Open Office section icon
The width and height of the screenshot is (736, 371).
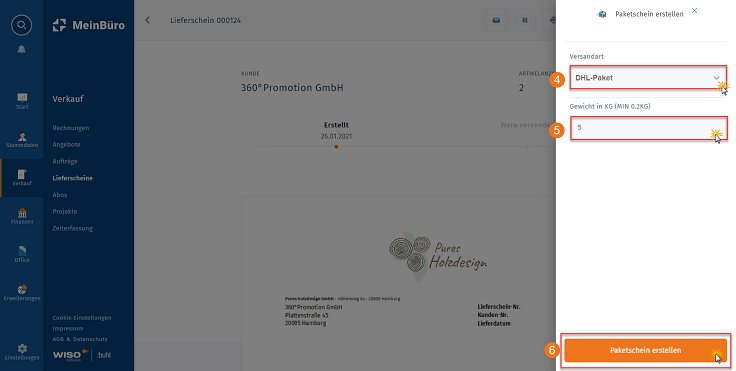pos(22,254)
